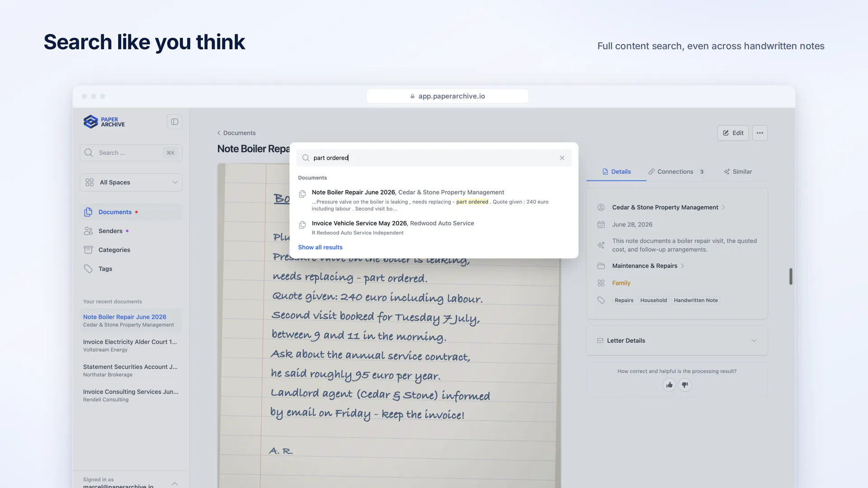Switch to the Similar tab

738,172
